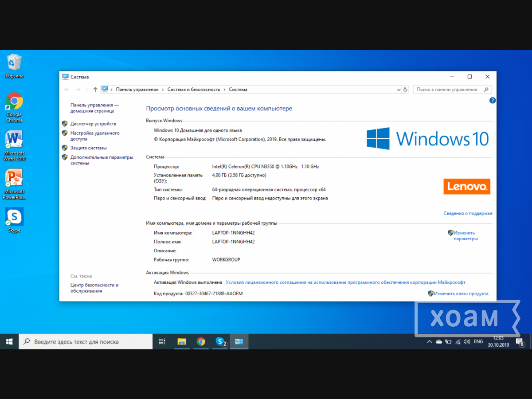Click the help question mark icon
Image resolution: width=532 pixels, height=399 pixels.
tap(492, 101)
